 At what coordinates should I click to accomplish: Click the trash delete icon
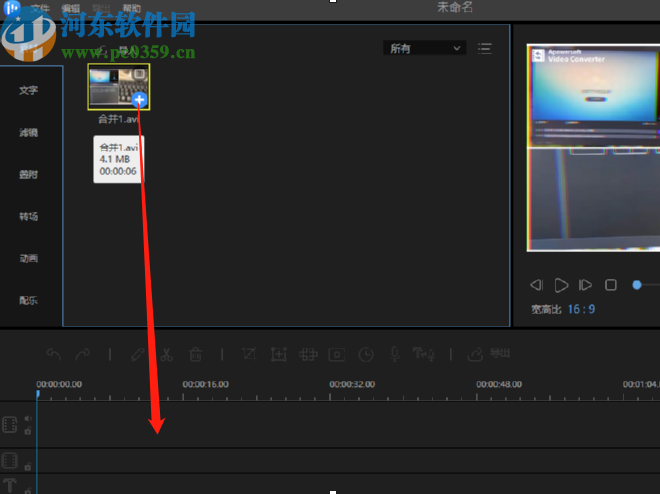(x=195, y=354)
